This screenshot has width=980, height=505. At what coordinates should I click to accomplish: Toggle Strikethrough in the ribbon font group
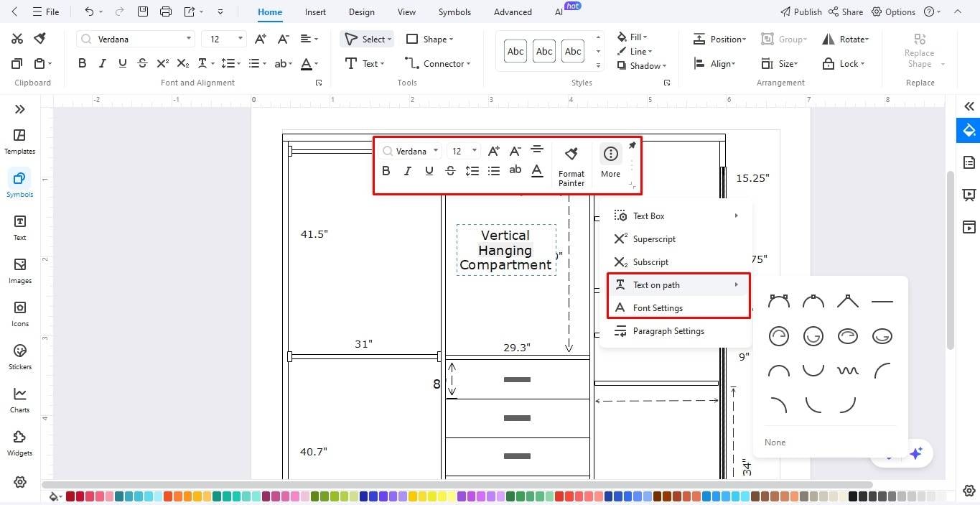pos(142,63)
